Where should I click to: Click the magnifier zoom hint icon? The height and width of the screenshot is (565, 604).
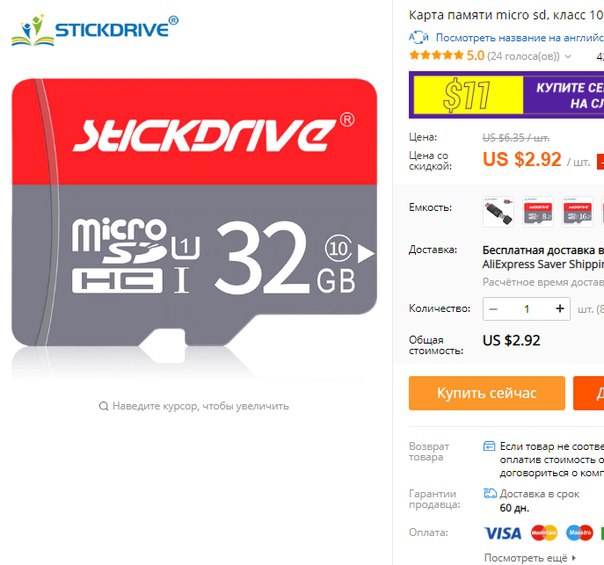pyautogui.click(x=103, y=406)
